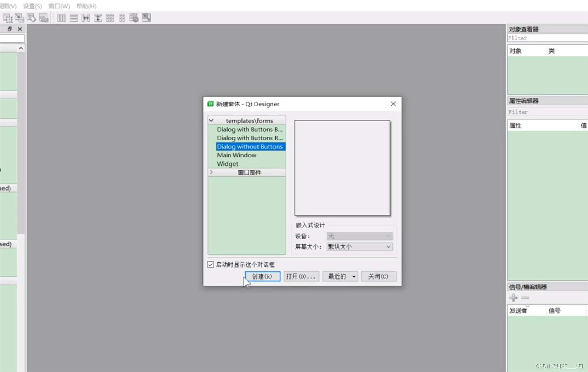The width and height of the screenshot is (588, 372).
Task: Click the plus icon in signal/slot editor
Action: (x=514, y=298)
